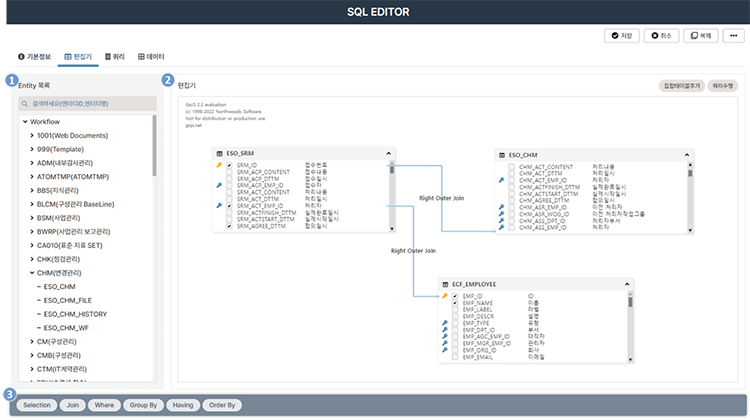
Task: Focus the entity search input field
Action: (x=92, y=102)
